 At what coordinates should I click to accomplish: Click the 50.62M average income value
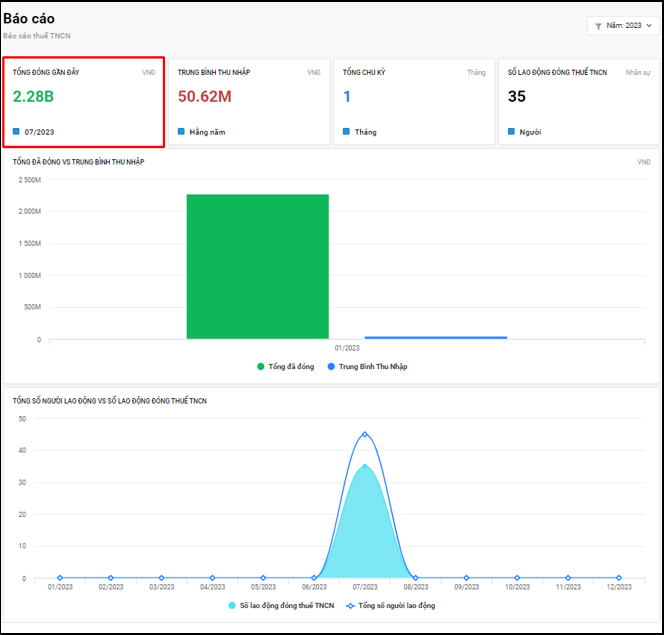[x=205, y=97]
